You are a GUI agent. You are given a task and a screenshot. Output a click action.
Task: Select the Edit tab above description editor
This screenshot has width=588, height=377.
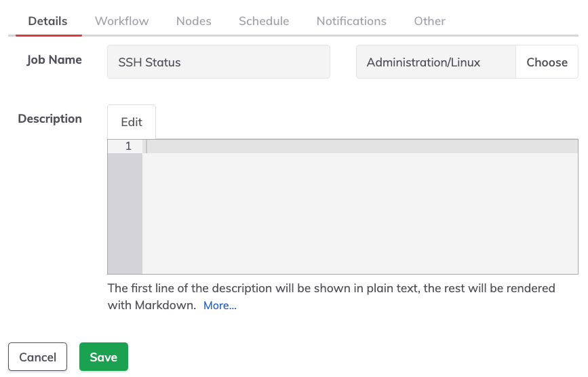click(132, 122)
